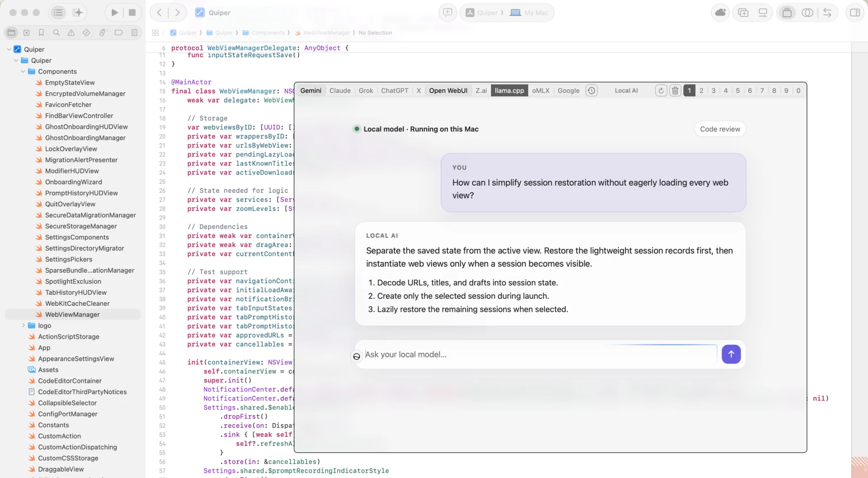The image size is (868, 478).
Task: Open the device display settings icon
Action: coord(763,13)
